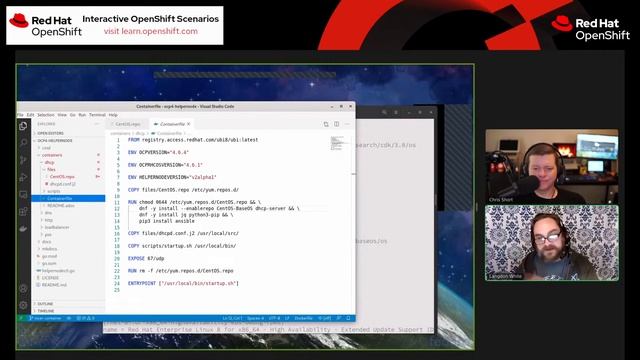Click search icon in background window header
Viewport: 640px width, 360px height.
coord(384,112)
